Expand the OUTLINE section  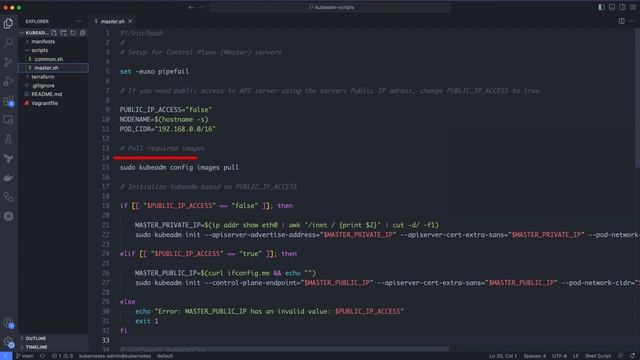tap(53, 338)
